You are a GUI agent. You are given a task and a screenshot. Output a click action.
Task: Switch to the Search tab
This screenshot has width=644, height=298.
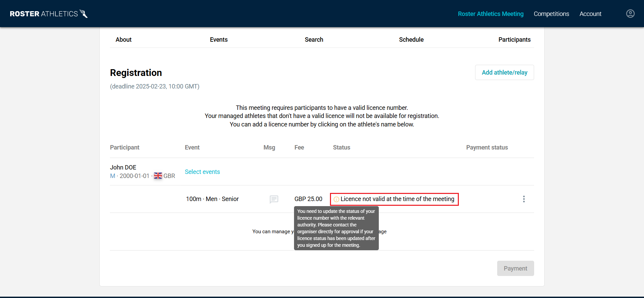(314, 40)
